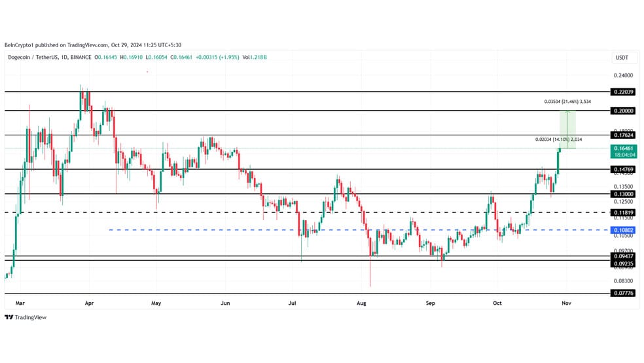The height and width of the screenshot is (363, 644).
Task: Click the 0.09235 price level label
Action: (x=623, y=263)
